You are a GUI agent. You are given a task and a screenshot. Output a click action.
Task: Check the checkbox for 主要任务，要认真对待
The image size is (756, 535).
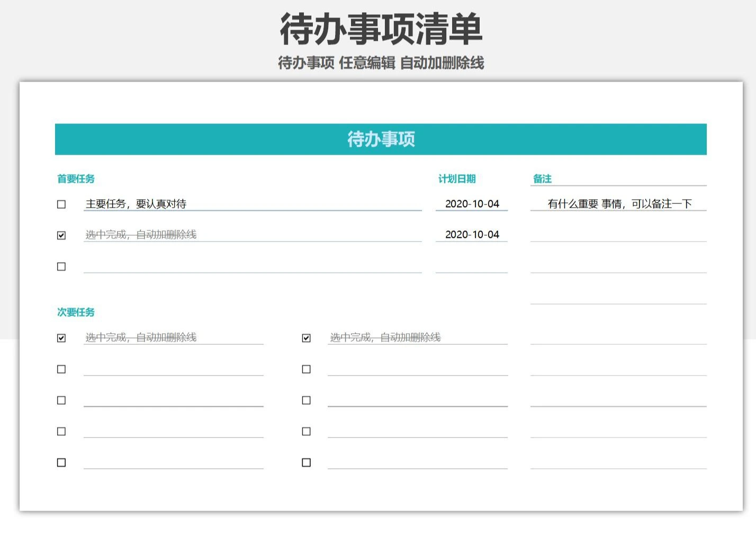tap(61, 204)
